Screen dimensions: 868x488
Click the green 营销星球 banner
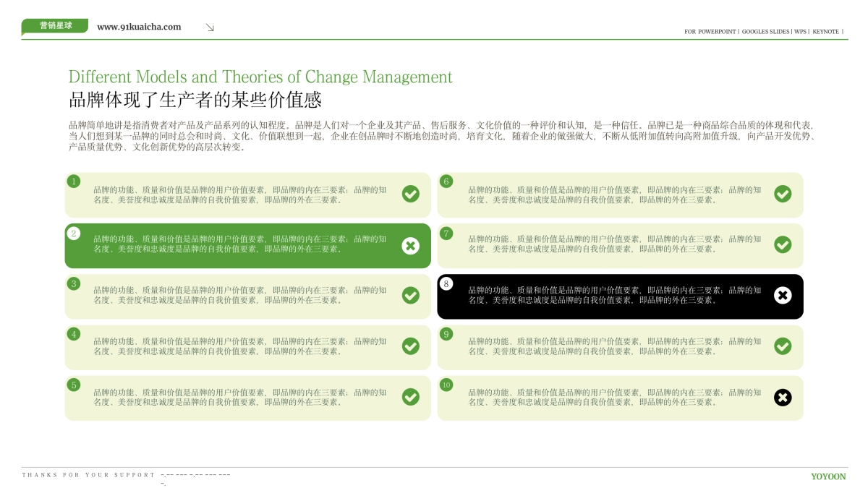tap(55, 24)
